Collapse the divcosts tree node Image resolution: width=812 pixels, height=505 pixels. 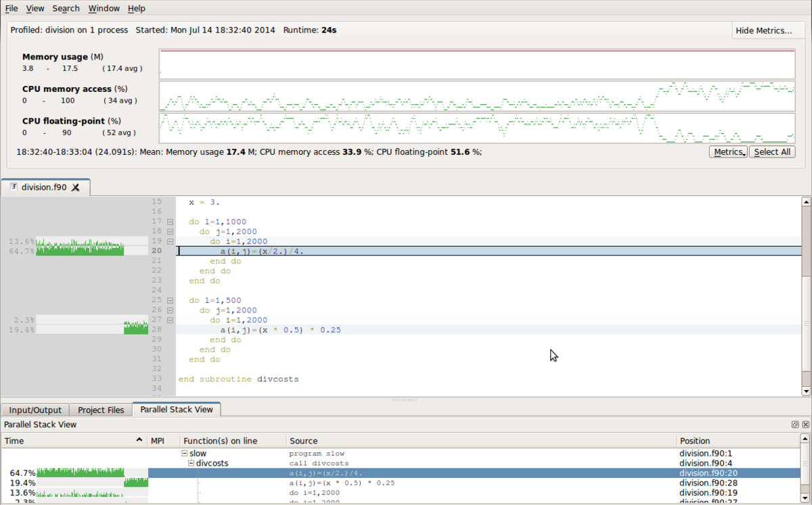pyautogui.click(x=191, y=463)
